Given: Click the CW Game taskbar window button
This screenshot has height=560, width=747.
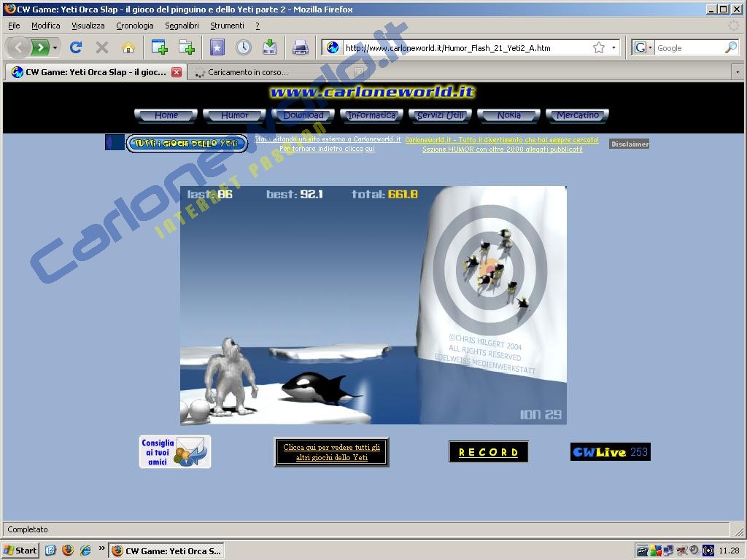Looking at the screenshot, I should (x=166, y=551).
